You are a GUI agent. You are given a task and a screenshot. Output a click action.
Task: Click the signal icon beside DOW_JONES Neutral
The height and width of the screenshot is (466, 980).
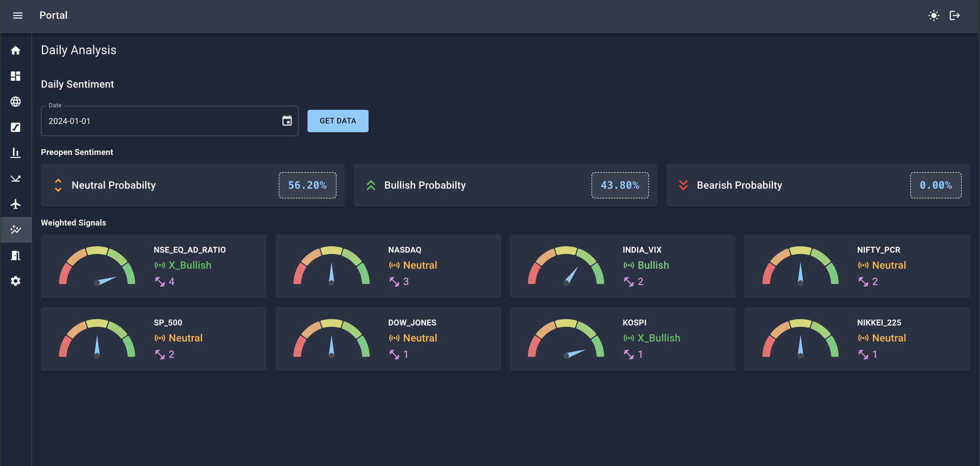click(394, 338)
